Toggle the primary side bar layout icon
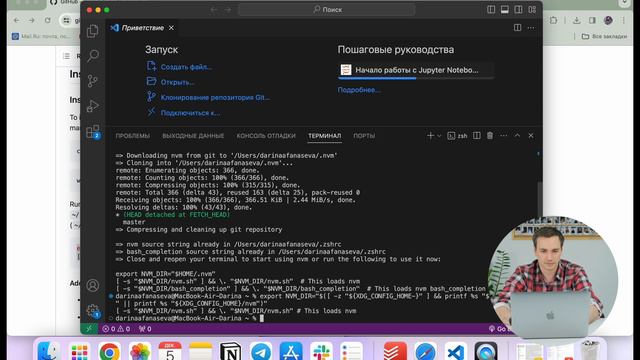The height and width of the screenshot is (360, 640). tap(491, 10)
